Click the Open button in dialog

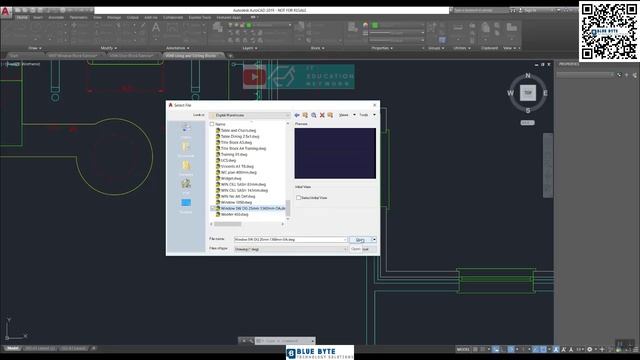click(360, 240)
